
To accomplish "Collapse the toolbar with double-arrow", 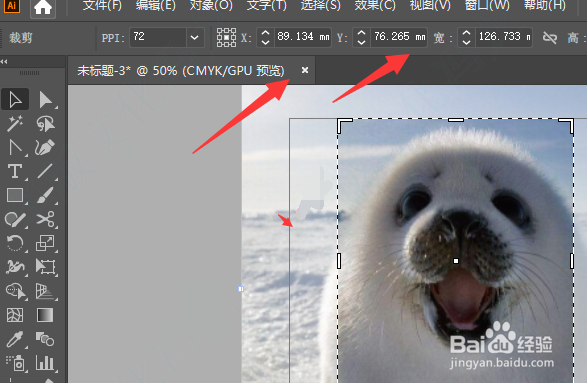I will (4, 61).
